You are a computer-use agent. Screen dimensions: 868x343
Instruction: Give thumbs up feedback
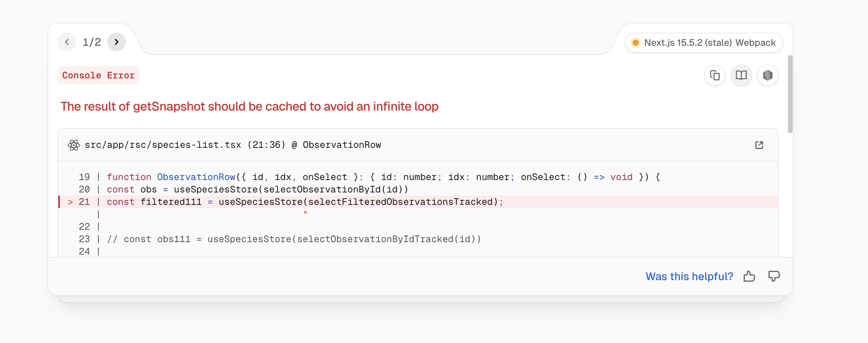pyautogui.click(x=749, y=276)
